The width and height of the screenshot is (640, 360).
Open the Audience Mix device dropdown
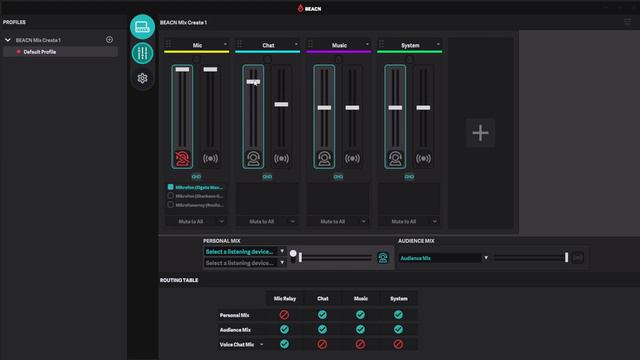coord(444,258)
